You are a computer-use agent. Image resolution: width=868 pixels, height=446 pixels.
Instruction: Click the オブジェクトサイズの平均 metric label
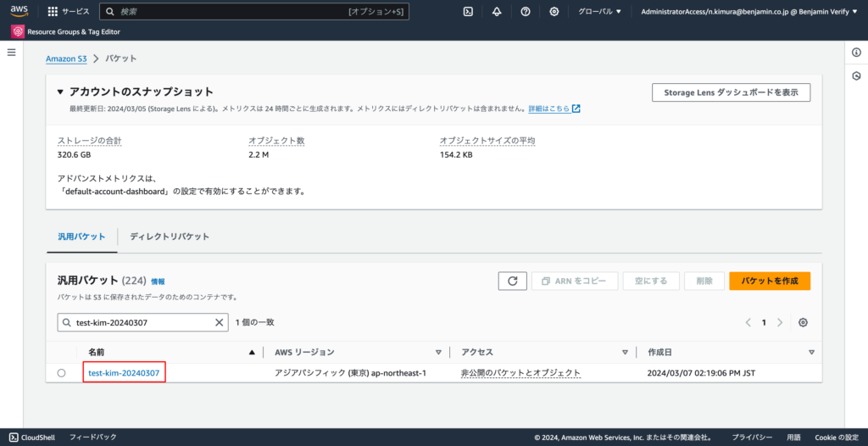[x=487, y=141]
